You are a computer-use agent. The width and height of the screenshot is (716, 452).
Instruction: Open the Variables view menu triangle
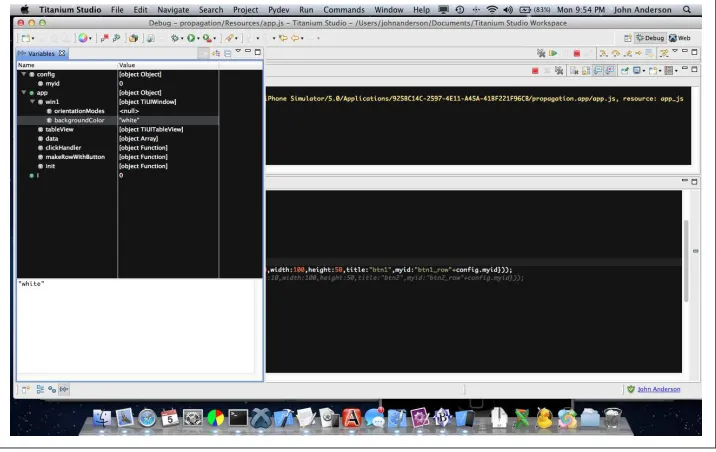tap(238, 51)
